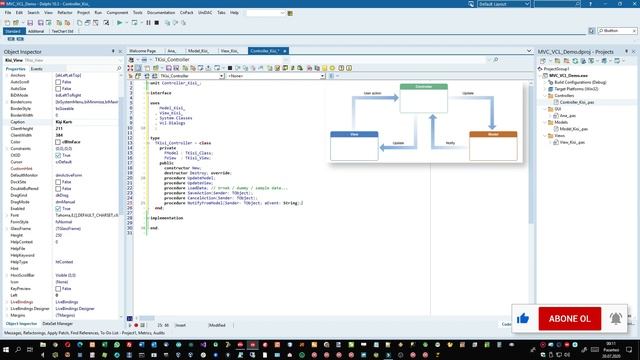
Task: Open the File menu
Action: (x=8, y=13)
